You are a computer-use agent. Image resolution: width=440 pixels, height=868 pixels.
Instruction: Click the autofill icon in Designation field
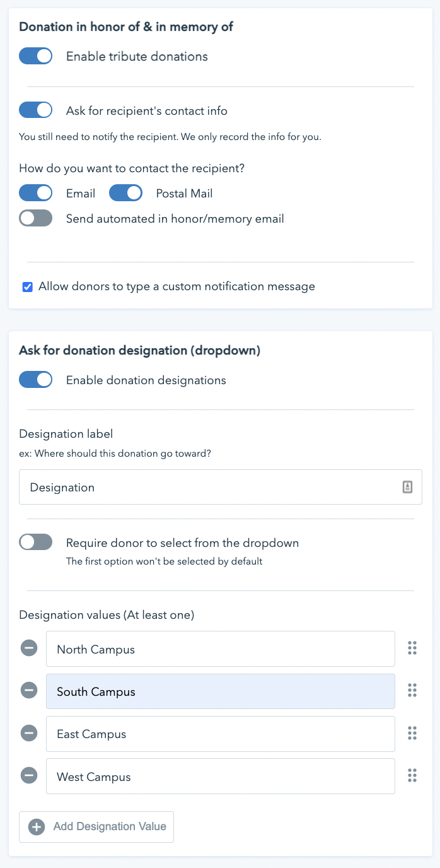pyautogui.click(x=407, y=487)
